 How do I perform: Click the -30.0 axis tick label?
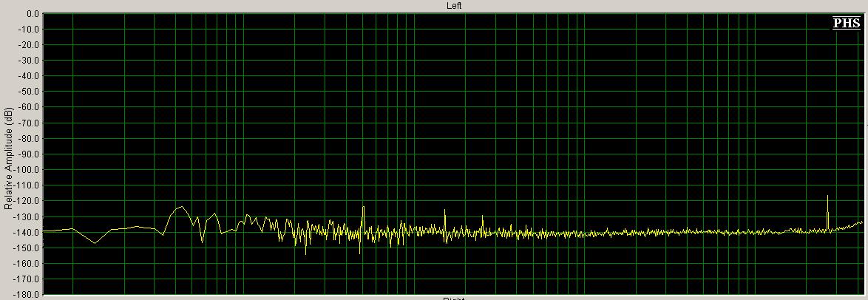[30, 61]
